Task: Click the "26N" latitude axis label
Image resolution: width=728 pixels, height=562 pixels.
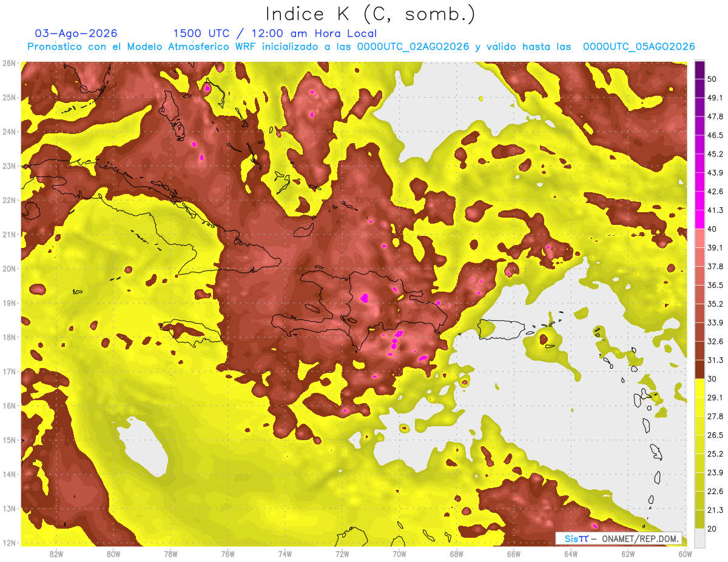Action: pyautogui.click(x=9, y=63)
